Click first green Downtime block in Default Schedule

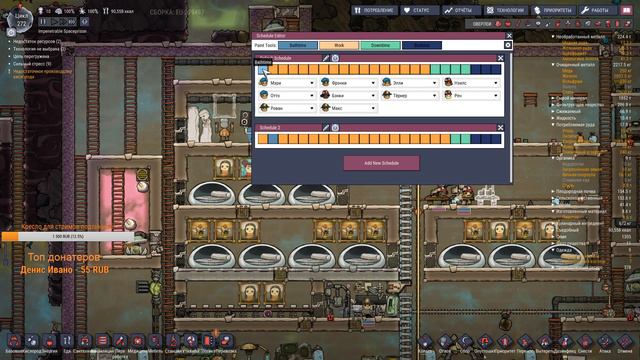tap(435, 69)
